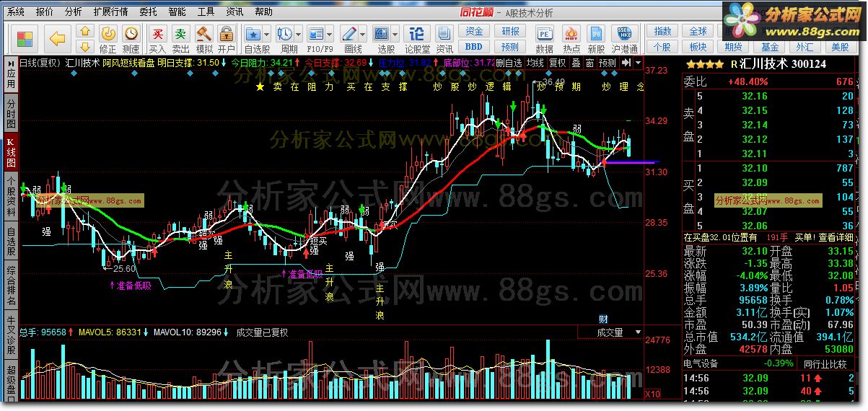This screenshot has height=411, width=868.
Task: Expand the 自选股 dropdown arrow
Action: pyautogui.click(x=266, y=34)
